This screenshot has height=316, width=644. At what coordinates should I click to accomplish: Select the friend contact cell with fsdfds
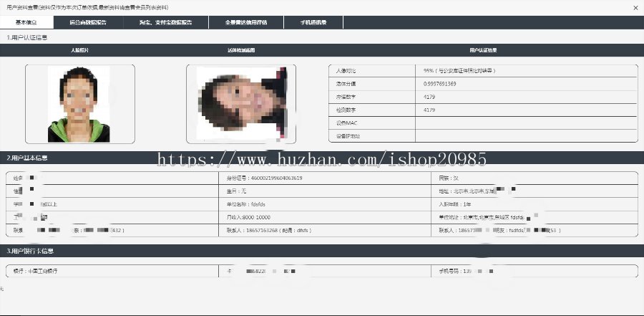tap(535, 231)
